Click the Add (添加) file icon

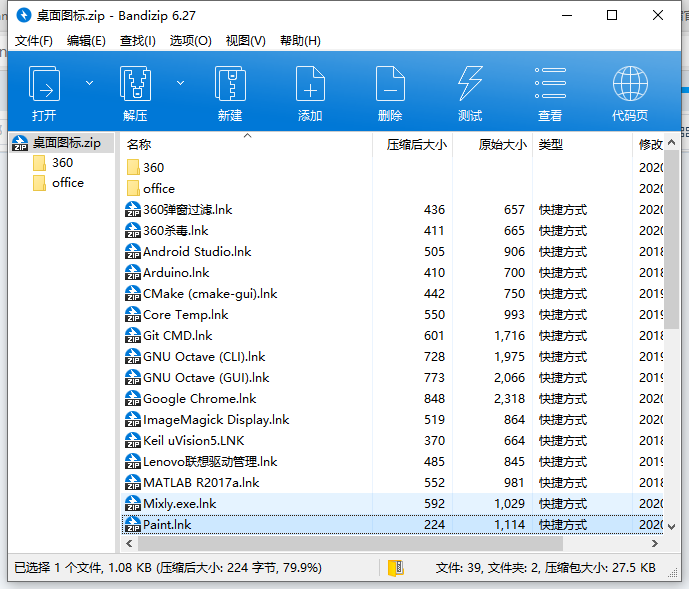click(310, 84)
